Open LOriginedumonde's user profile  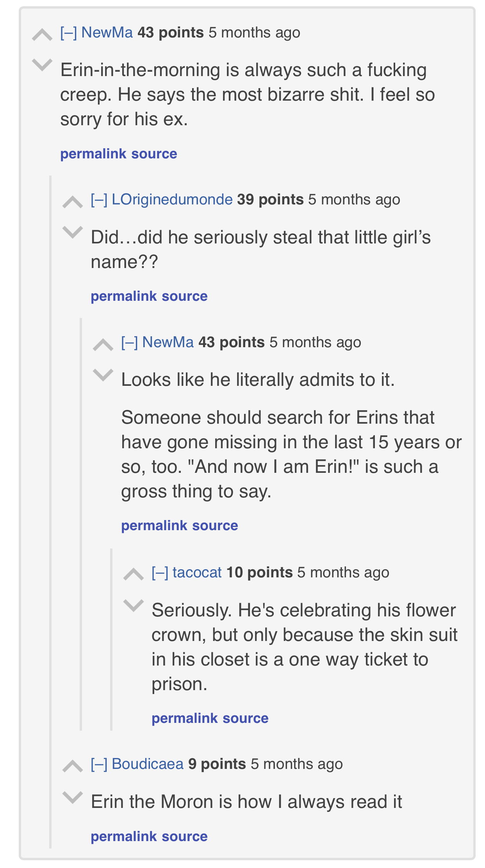pos(172,200)
